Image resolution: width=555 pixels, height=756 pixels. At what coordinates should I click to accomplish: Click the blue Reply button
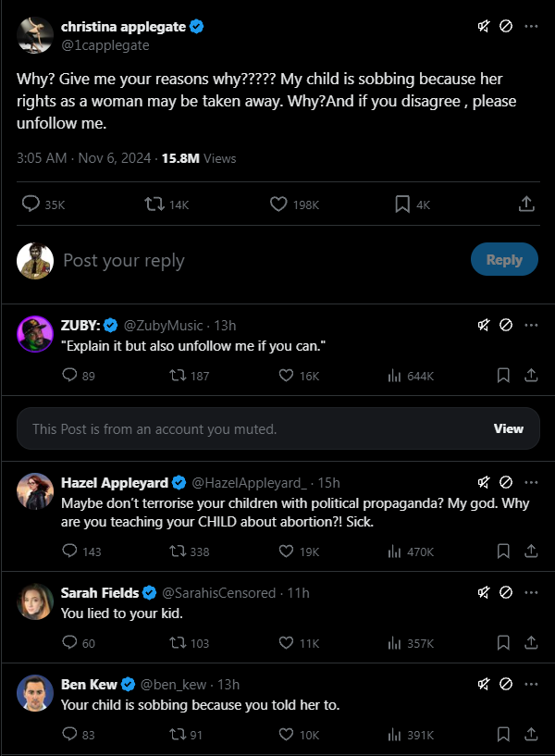(x=504, y=260)
